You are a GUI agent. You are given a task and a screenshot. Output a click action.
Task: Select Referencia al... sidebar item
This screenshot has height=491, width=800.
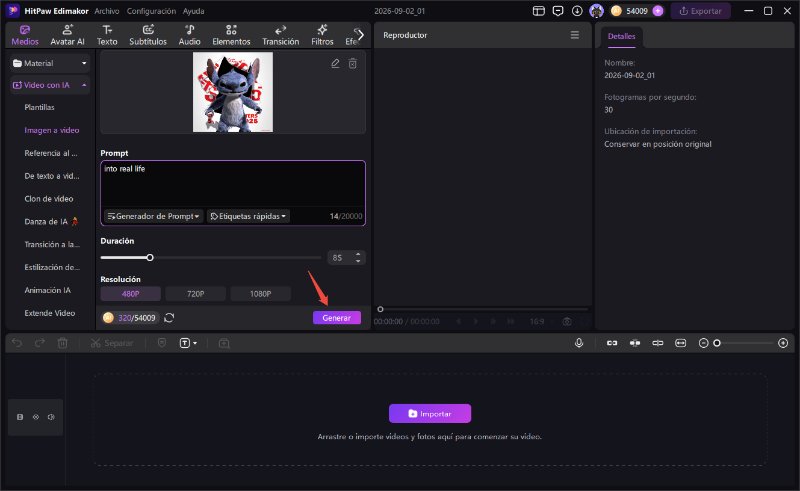point(51,153)
